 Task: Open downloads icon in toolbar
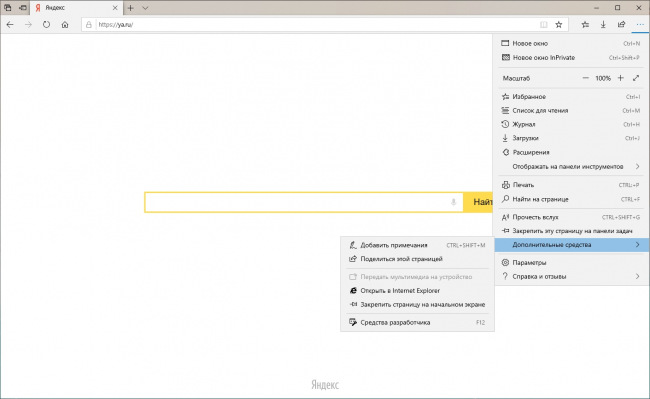[603, 25]
